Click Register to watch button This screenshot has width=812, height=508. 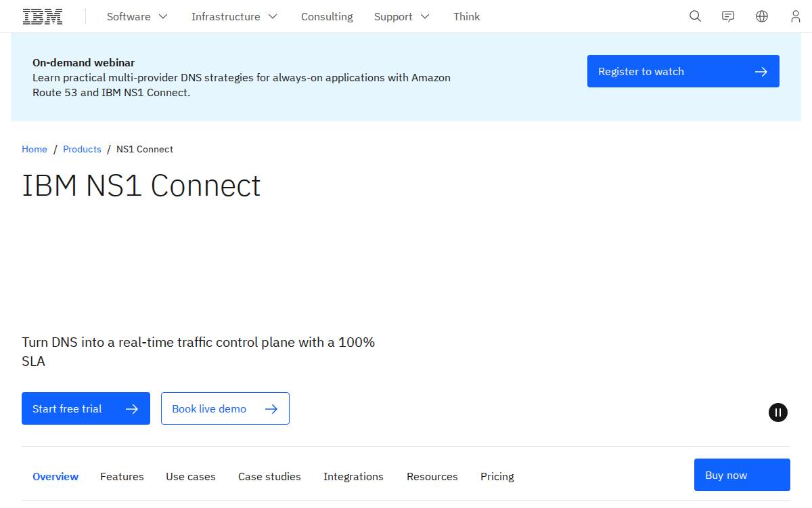[683, 71]
